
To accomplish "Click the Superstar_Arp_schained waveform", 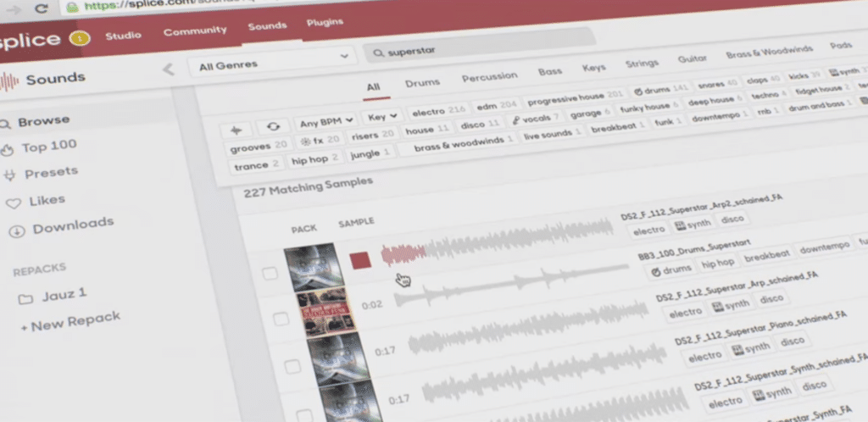I will 528,326.
